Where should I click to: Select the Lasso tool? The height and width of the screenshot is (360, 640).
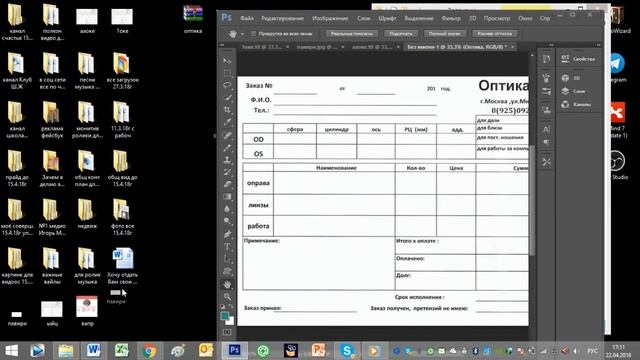pos(227,85)
